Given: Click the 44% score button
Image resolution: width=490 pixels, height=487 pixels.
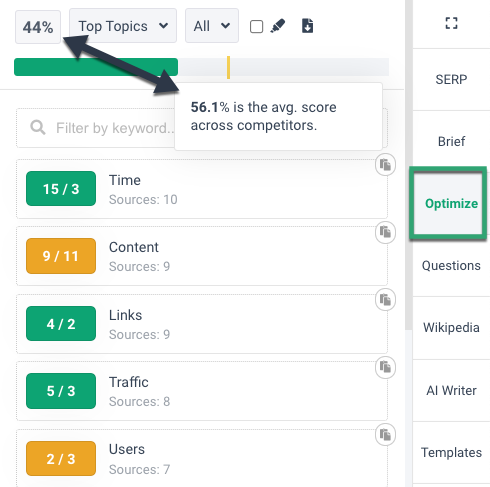Looking at the screenshot, I should pos(38,27).
